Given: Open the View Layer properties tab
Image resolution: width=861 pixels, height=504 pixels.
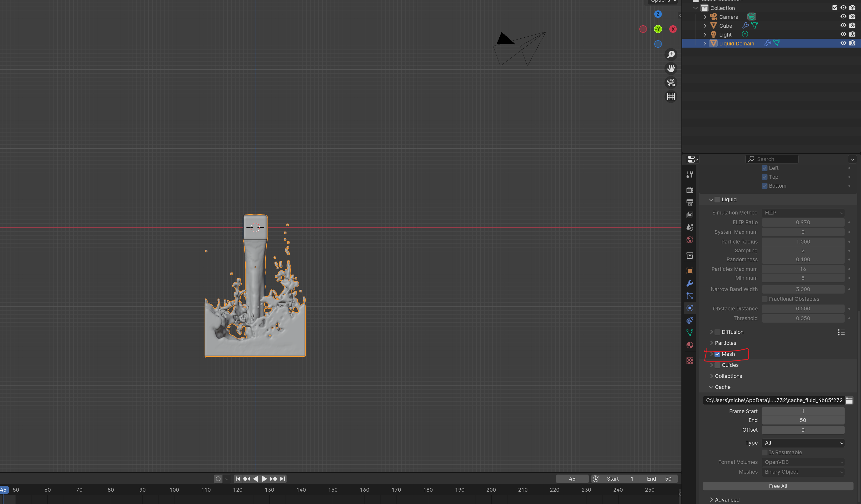Looking at the screenshot, I should [x=689, y=215].
